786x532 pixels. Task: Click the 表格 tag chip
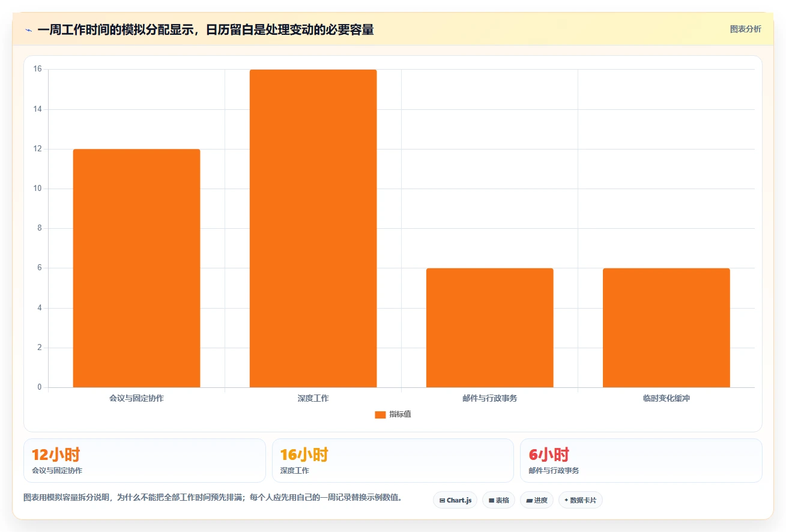(x=498, y=500)
